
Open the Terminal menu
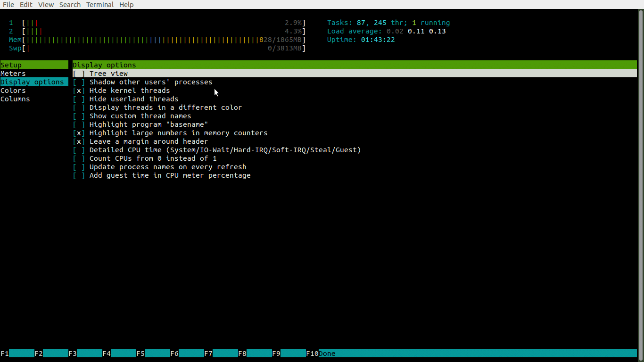(x=100, y=5)
